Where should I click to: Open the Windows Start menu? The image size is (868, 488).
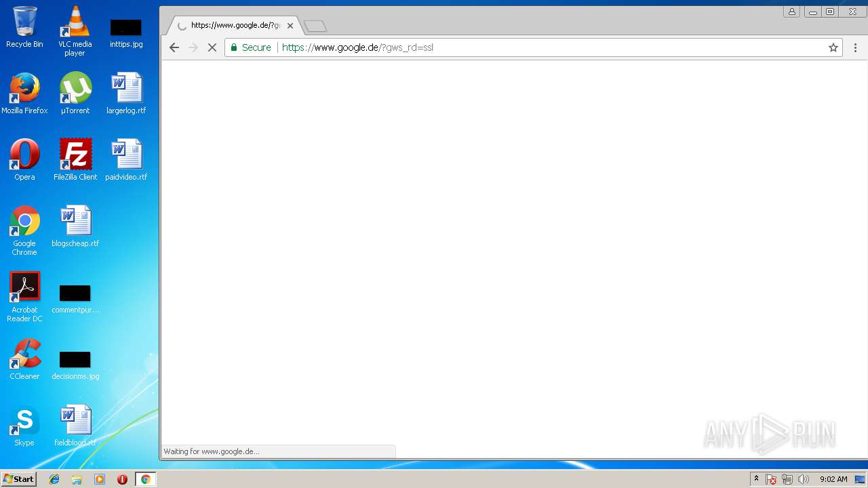coord(19,479)
